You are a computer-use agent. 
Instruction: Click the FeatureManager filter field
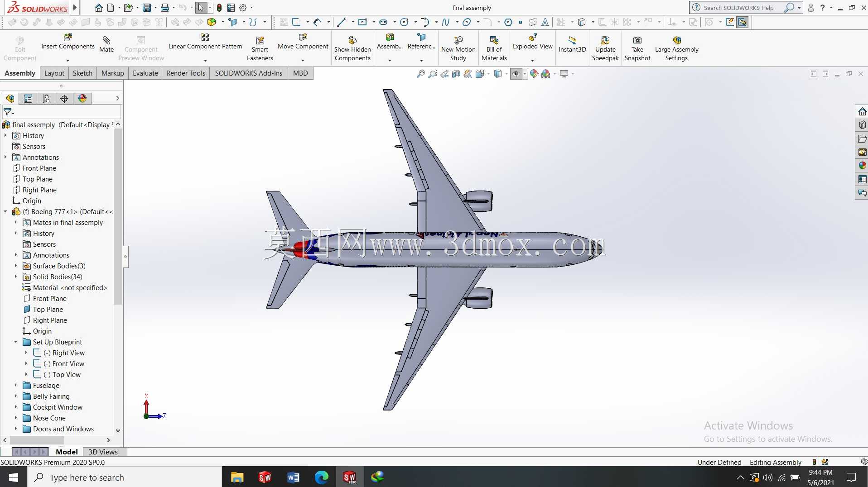point(61,112)
